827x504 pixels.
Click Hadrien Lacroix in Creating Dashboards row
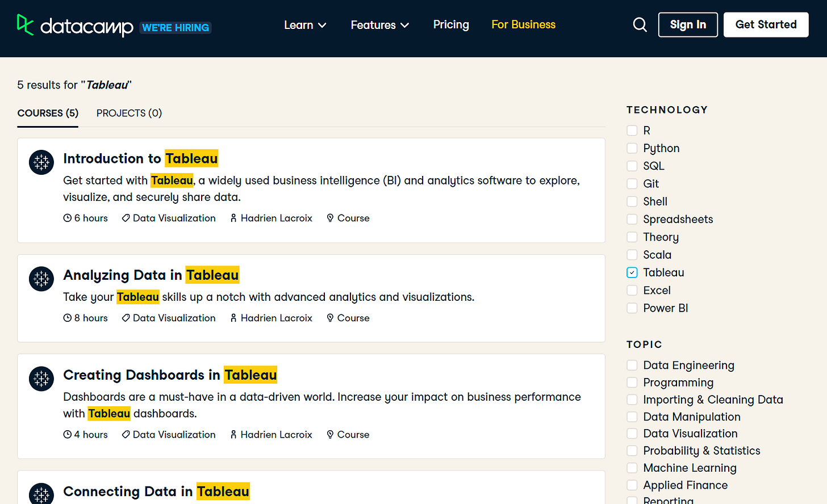coord(276,434)
